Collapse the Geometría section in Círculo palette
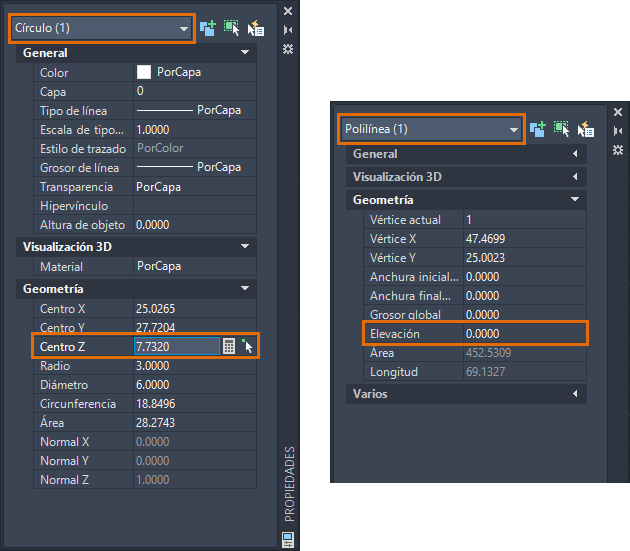This screenshot has width=630, height=551. (245, 289)
